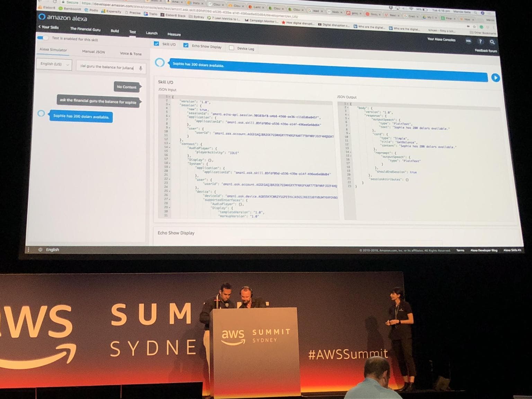Open the BambooHR bookmark
Screen dimensions: 532x399
(69, 8)
